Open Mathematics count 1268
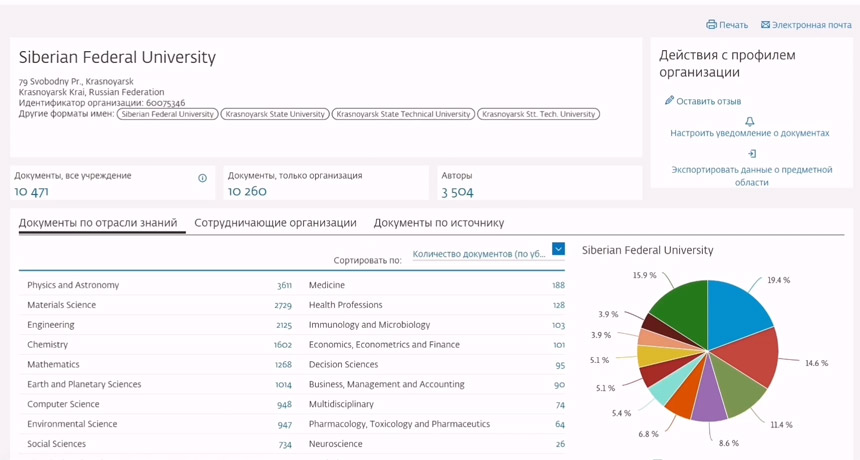 click(x=283, y=365)
